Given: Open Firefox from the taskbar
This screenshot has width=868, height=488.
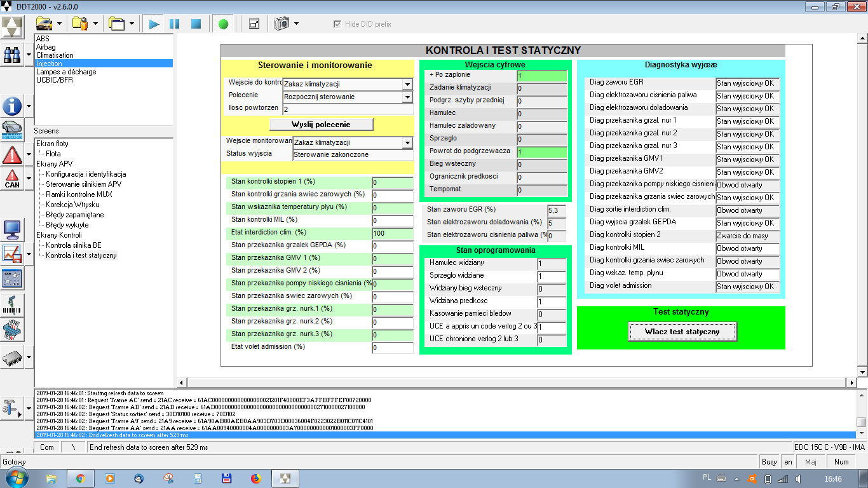Looking at the screenshot, I should [255, 478].
